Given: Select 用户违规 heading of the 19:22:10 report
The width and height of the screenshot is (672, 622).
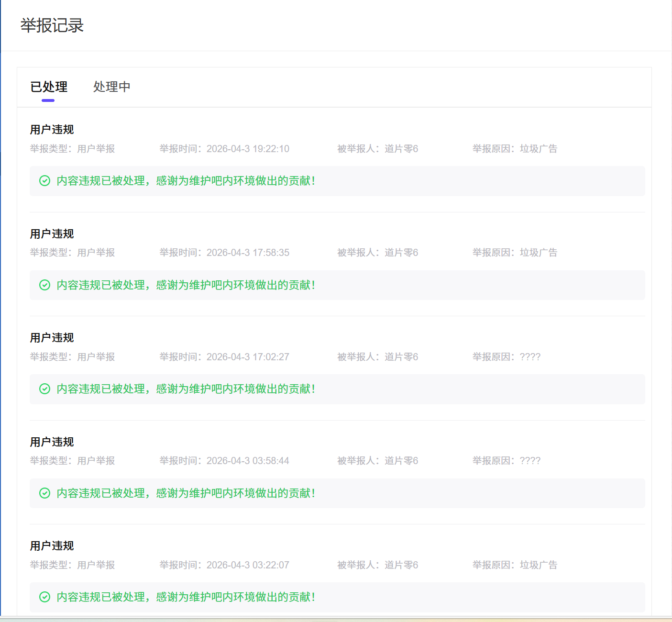Looking at the screenshot, I should (52, 130).
